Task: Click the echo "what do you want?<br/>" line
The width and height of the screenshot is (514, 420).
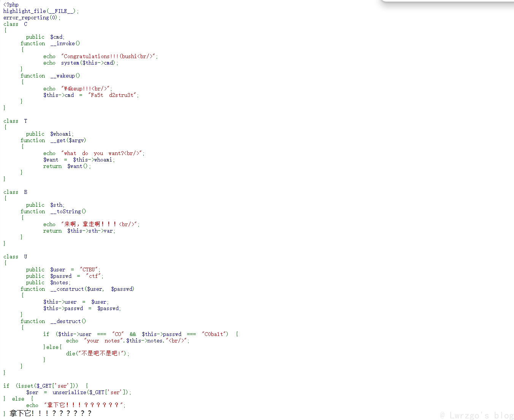Action: pos(94,153)
